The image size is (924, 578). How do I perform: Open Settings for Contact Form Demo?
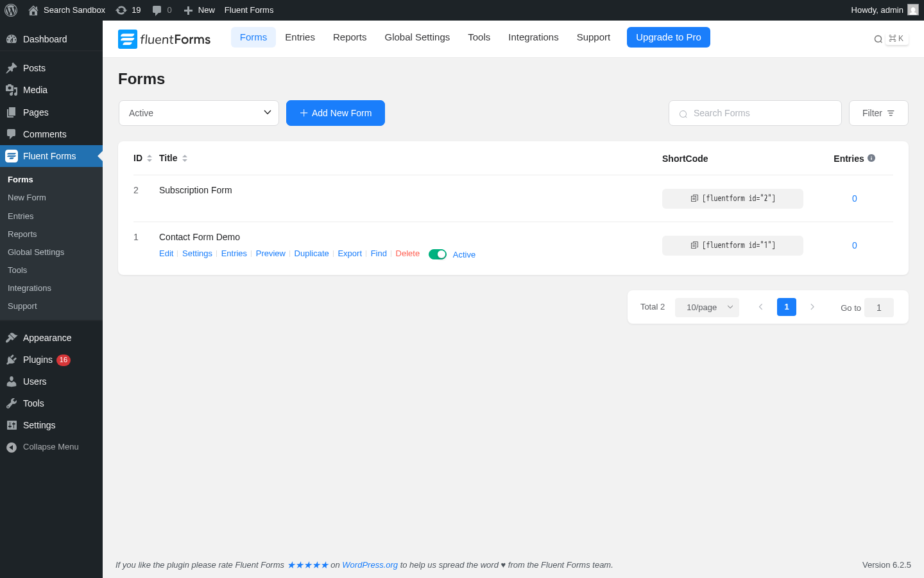click(x=197, y=254)
